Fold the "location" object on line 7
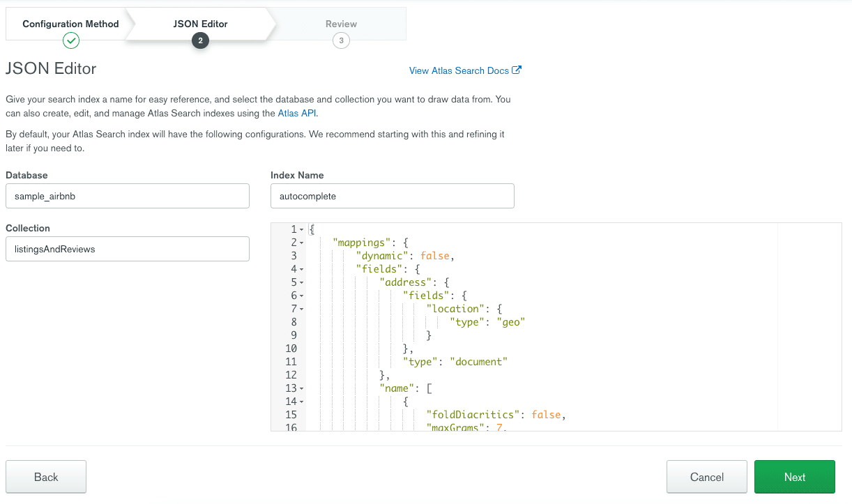Image resolution: width=852 pixels, height=504 pixels. click(301, 309)
